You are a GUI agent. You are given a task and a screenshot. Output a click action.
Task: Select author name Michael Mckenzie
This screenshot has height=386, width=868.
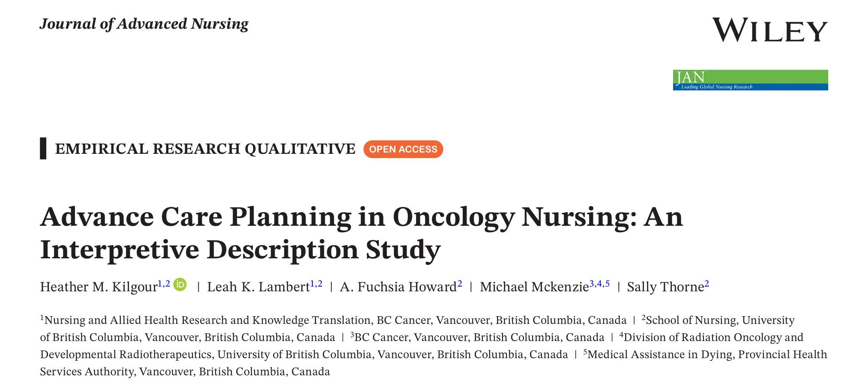point(534,287)
